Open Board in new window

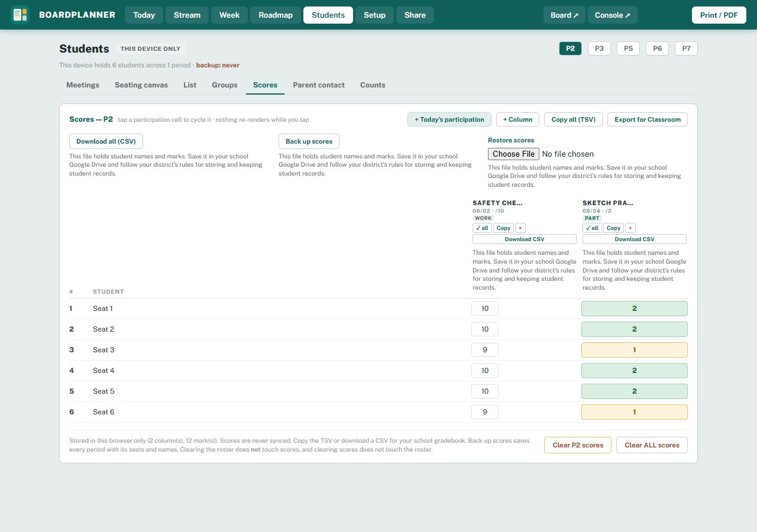point(564,15)
